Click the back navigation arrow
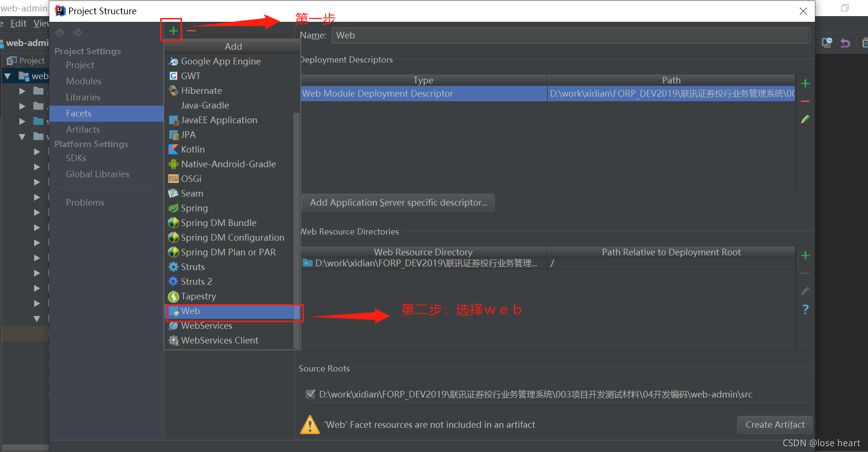868x452 pixels. coord(60,32)
